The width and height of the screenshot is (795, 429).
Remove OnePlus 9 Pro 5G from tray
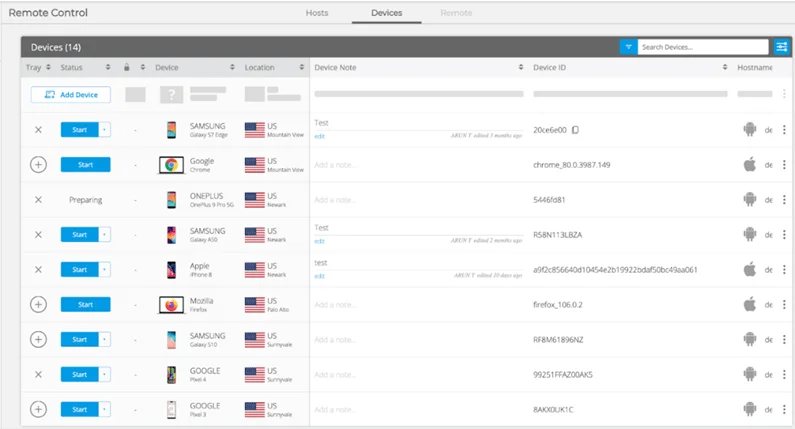pyautogui.click(x=38, y=200)
